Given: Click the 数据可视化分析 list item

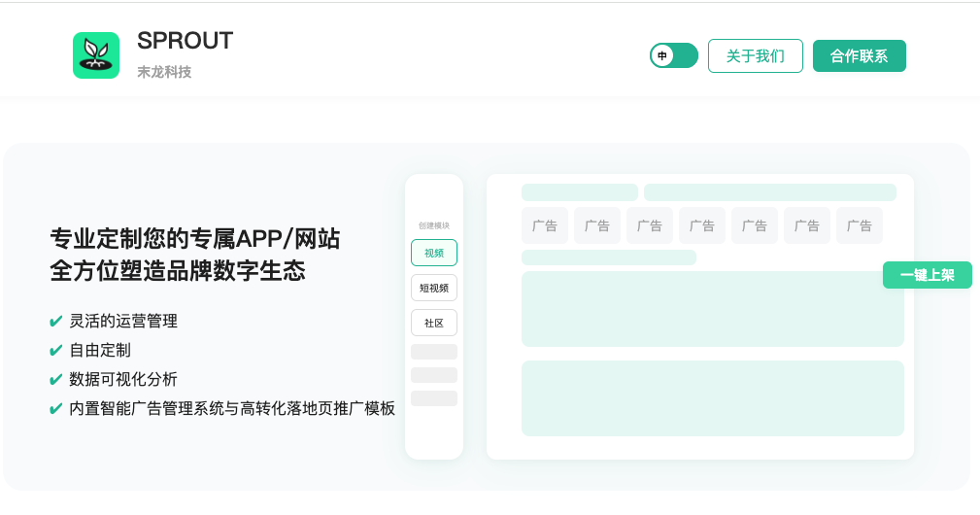Looking at the screenshot, I should [x=123, y=379].
